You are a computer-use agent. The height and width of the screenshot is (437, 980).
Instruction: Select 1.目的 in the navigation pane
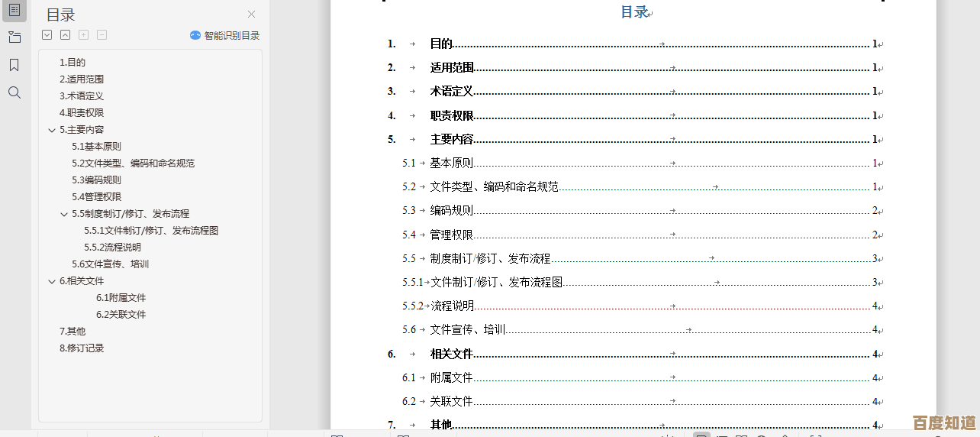[x=73, y=63]
